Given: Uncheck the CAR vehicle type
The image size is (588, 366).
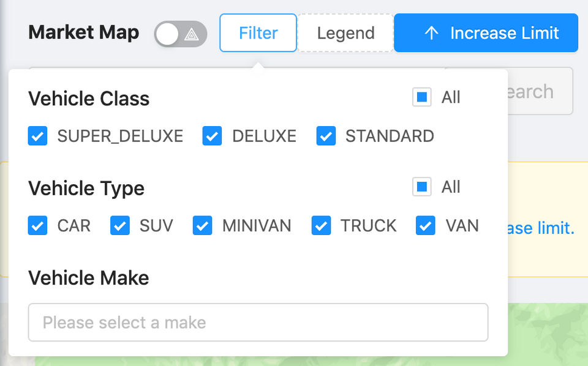Looking at the screenshot, I should coord(38,226).
